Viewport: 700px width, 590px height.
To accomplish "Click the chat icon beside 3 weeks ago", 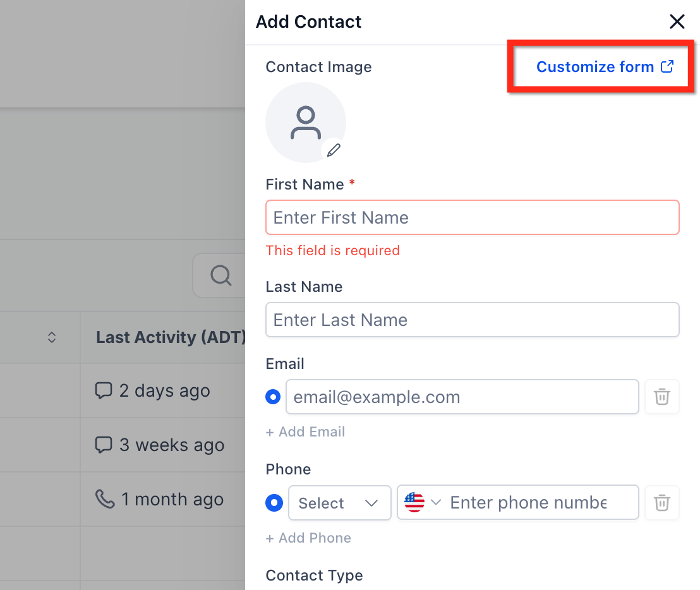I will tap(103, 445).
